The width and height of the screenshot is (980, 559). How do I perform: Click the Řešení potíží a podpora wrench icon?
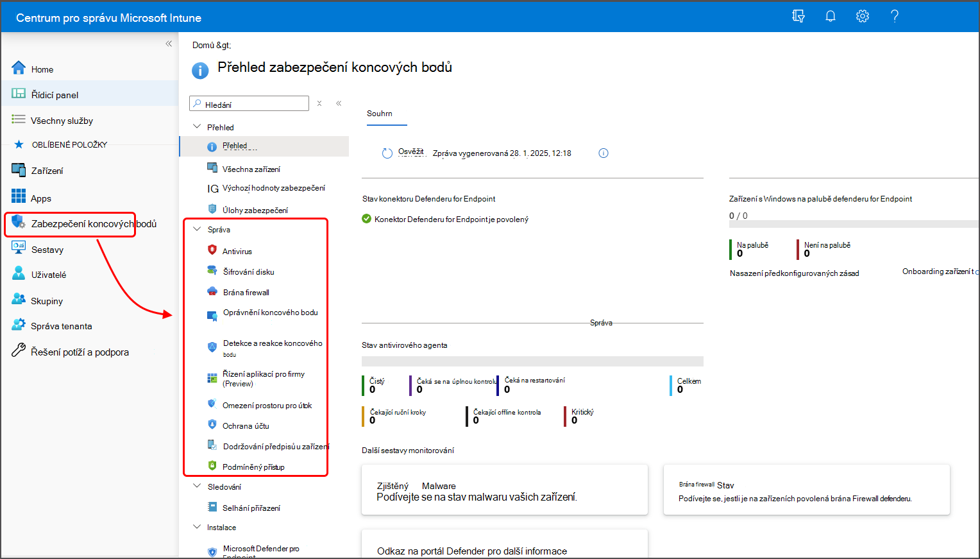[19, 350]
